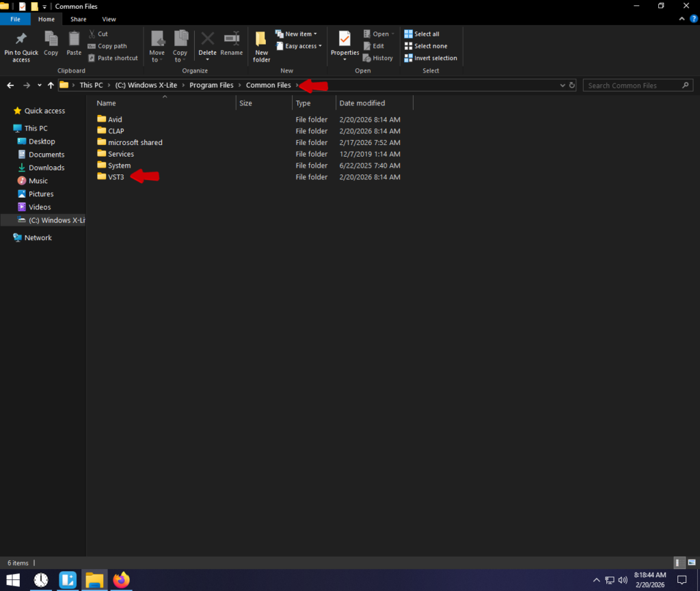
Task: Open Firefox from the taskbar
Action: click(121, 580)
